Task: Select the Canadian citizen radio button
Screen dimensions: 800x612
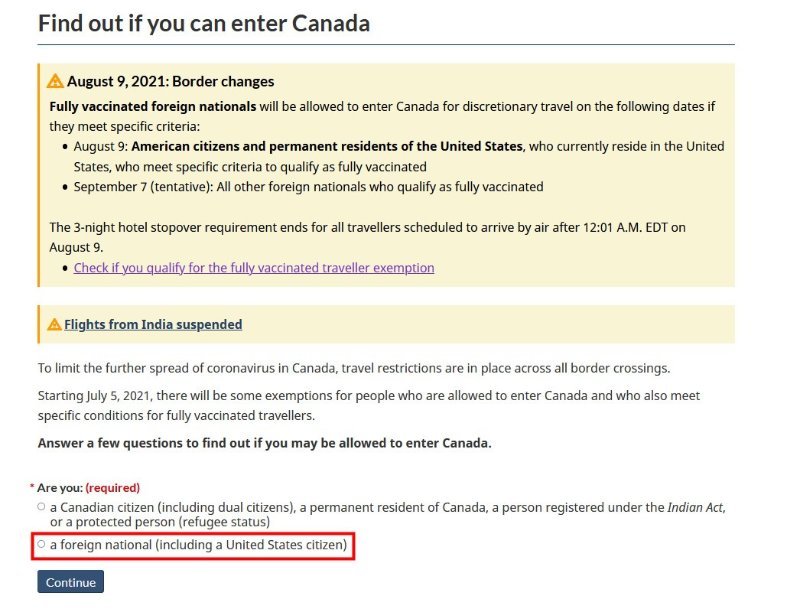Action: coord(41,507)
